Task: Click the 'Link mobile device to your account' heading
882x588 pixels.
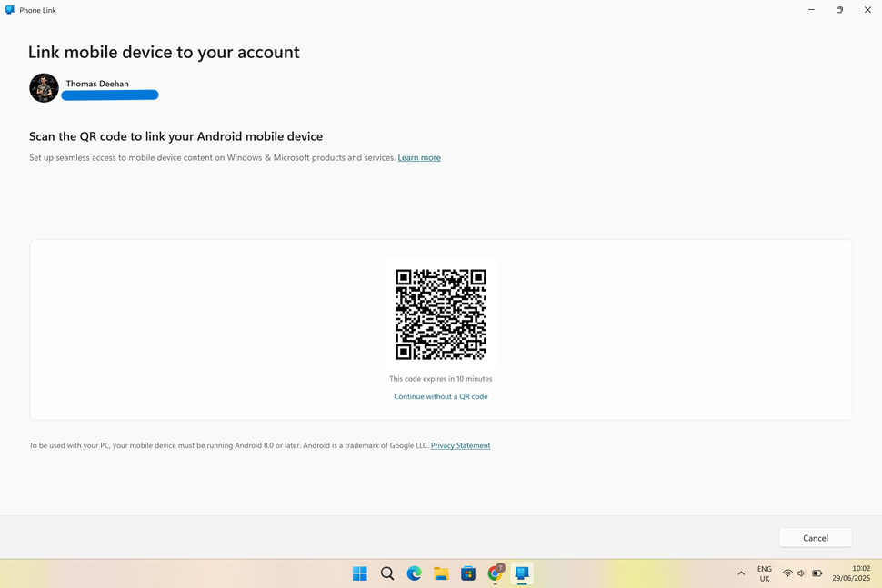Action: [x=164, y=53]
